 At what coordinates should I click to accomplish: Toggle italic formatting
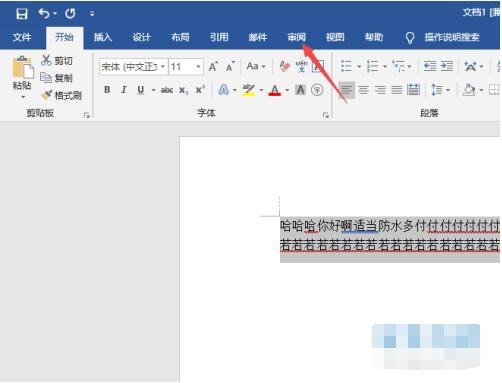pos(124,90)
